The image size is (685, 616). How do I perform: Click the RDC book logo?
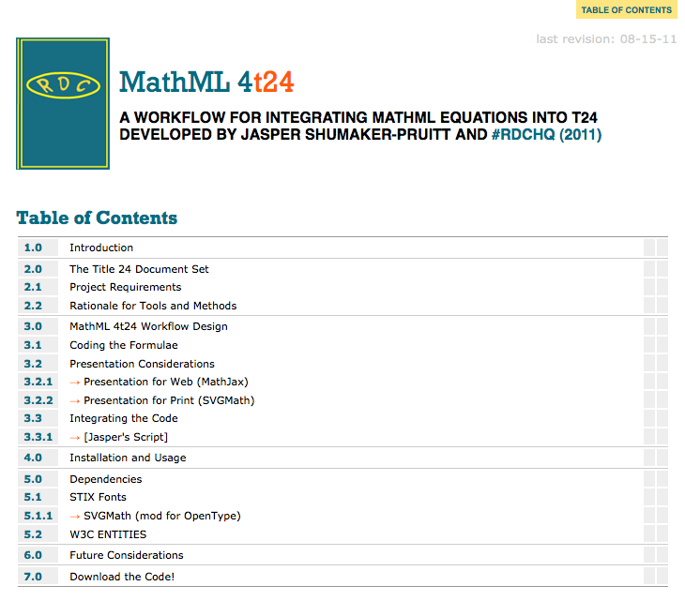coord(63,103)
